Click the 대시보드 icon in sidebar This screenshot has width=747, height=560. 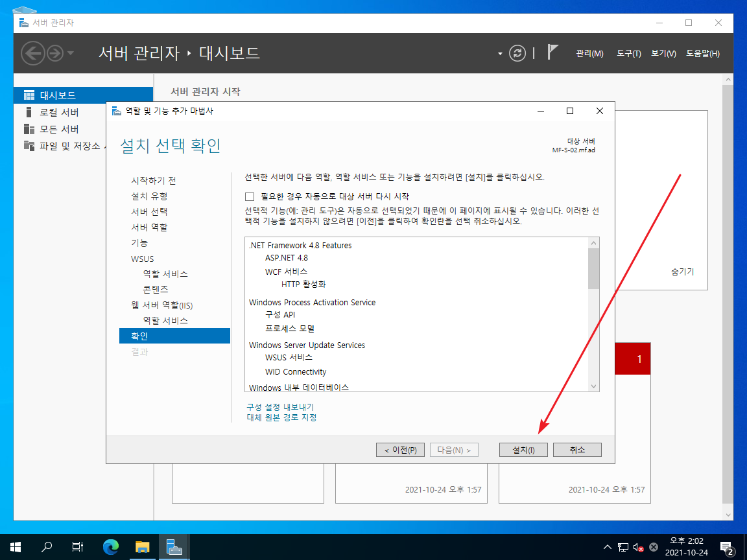29,95
